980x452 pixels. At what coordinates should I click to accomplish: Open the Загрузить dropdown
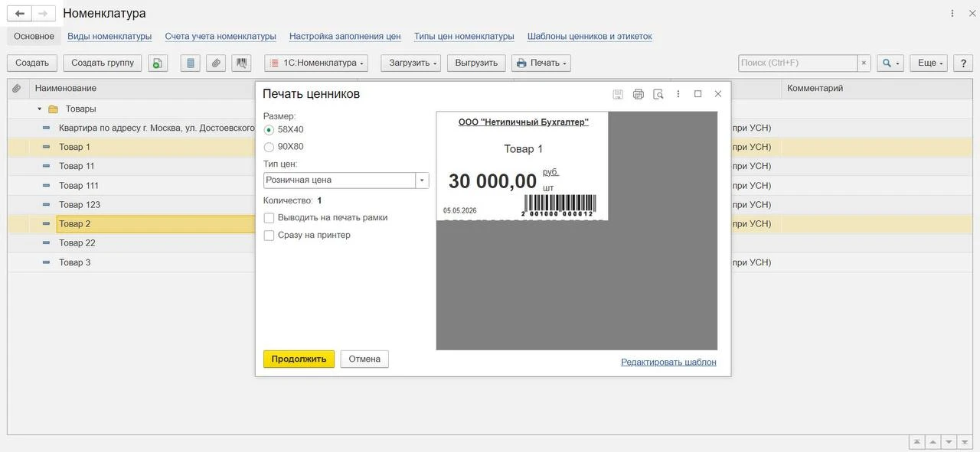coord(411,63)
